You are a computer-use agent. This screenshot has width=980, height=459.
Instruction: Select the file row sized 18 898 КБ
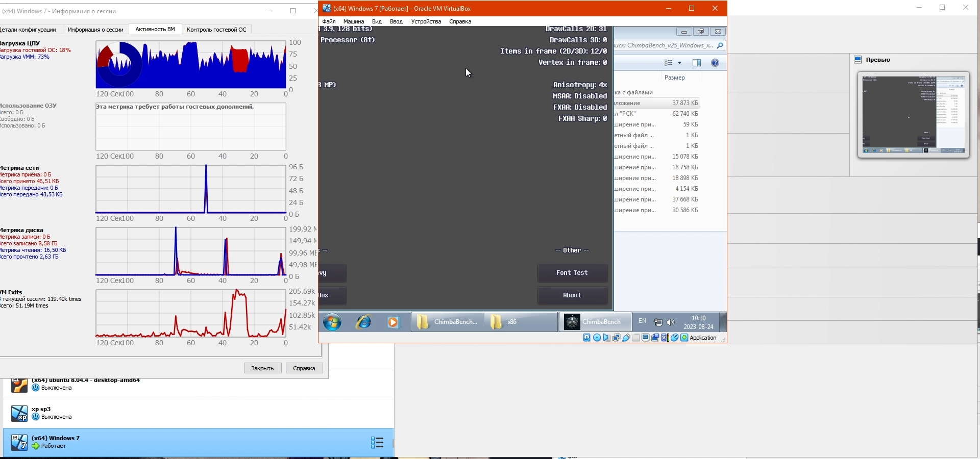[x=656, y=178]
